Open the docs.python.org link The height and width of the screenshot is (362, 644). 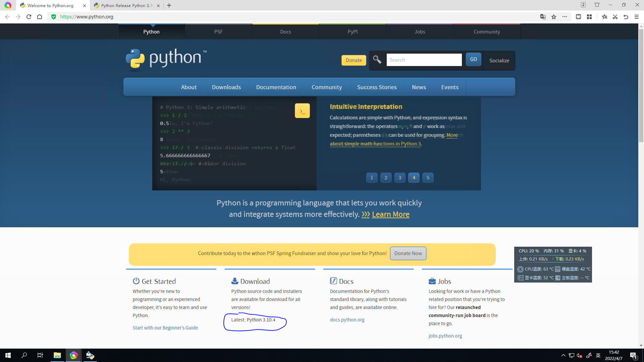click(347, 320)
